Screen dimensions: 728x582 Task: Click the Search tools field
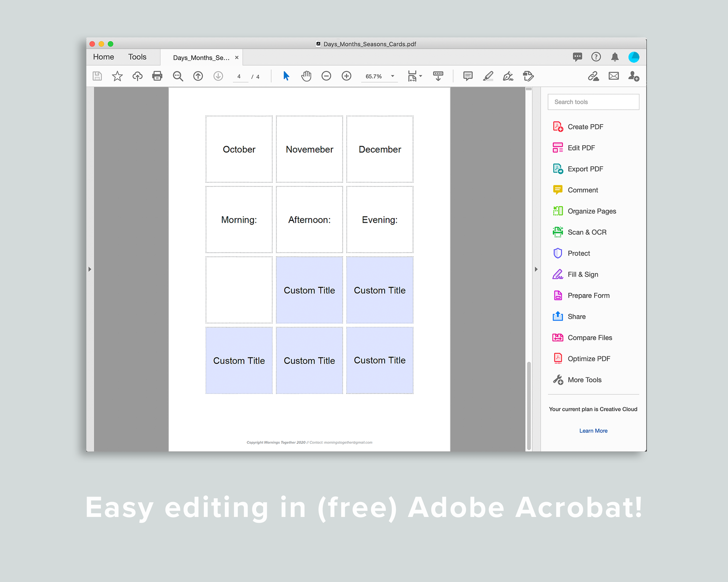[x=593, y=102]
